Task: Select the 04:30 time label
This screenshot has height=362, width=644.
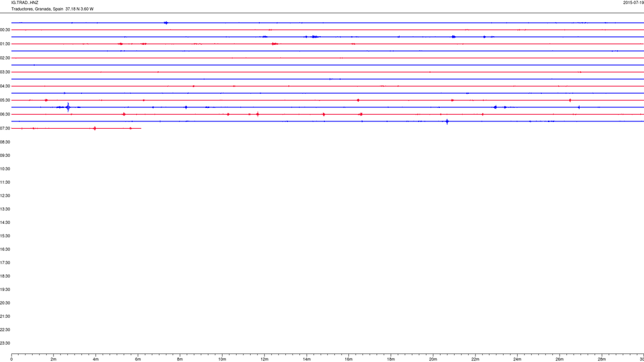Action: tap(5, 86)
